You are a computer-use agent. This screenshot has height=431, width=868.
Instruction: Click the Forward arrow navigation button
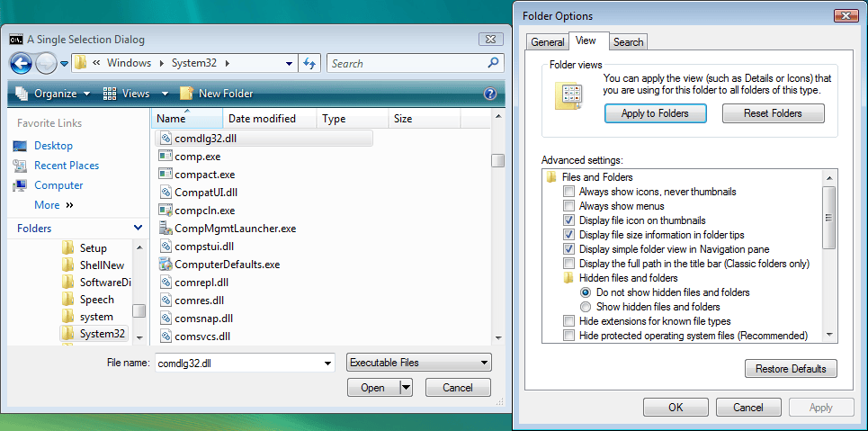pyautogui.click(x=46, y=64)
